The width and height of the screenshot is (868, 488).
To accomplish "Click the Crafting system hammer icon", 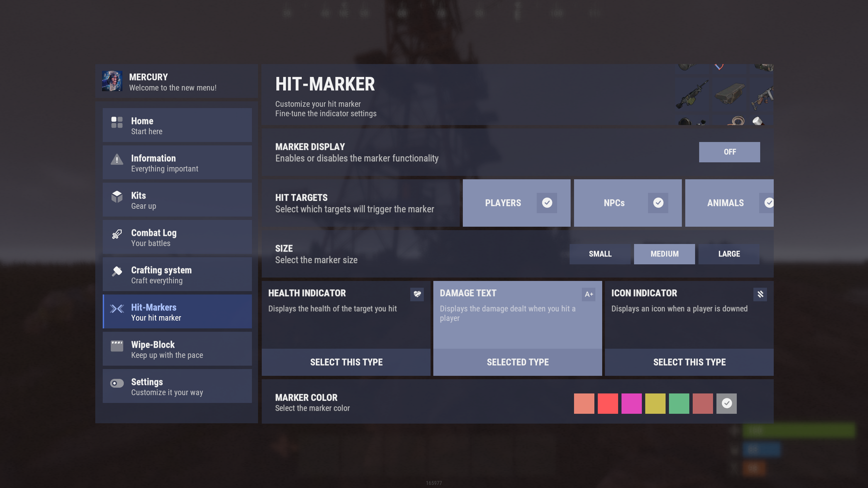I will [x=117, y=271].
